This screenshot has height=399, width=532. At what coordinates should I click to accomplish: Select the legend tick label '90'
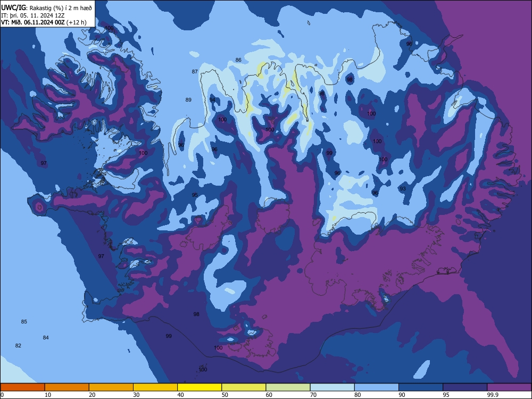(x=402, y=395)
